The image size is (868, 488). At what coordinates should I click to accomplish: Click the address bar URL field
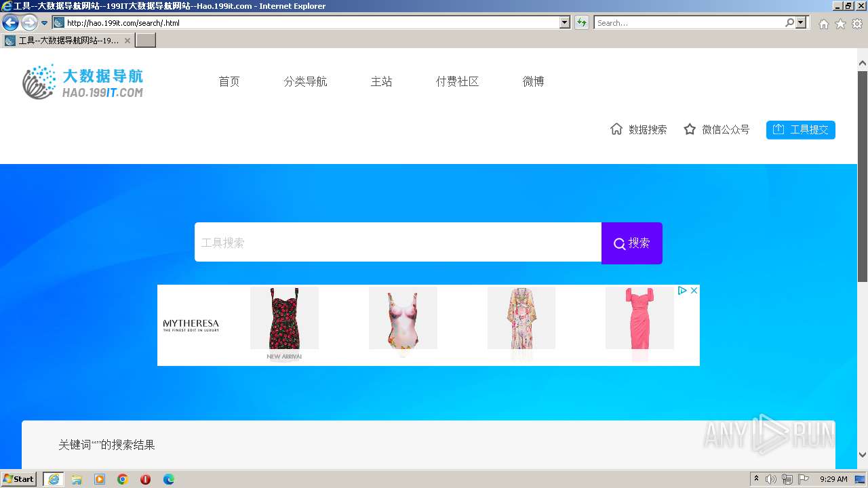click(312, 23)
